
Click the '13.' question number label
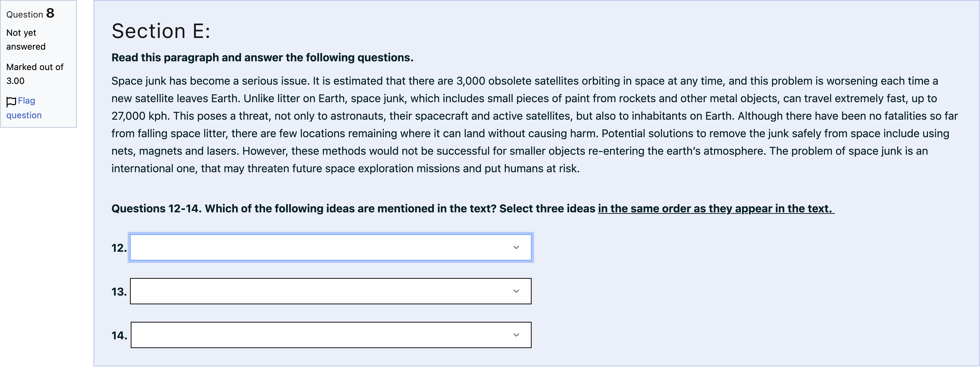pos(119,292)
